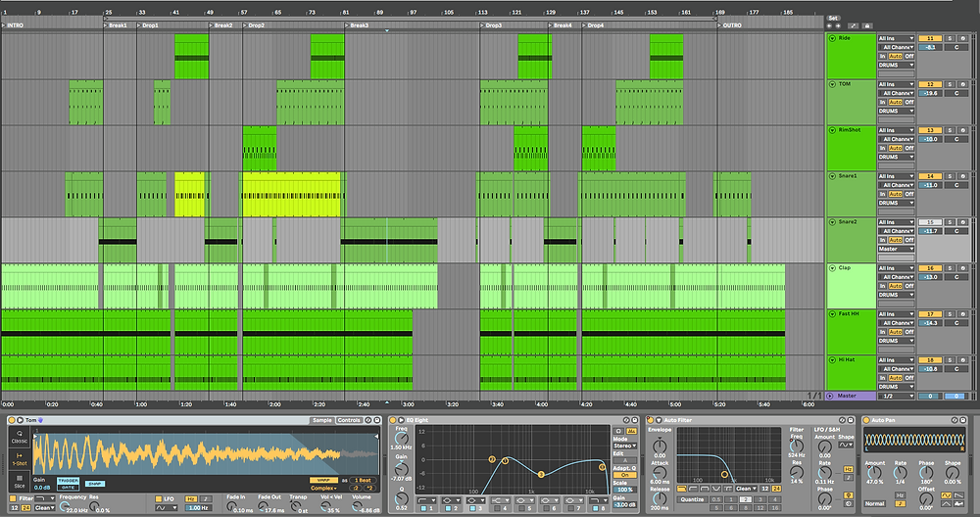980x517 pixels.
Task: Open EQ Eight Stereo mode dropdown
Action: click(x=625, y=446)
